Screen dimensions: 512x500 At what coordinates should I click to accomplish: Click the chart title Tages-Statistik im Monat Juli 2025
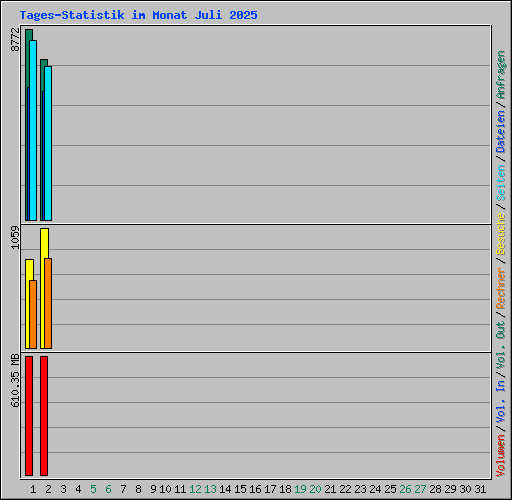pos(138,15)
